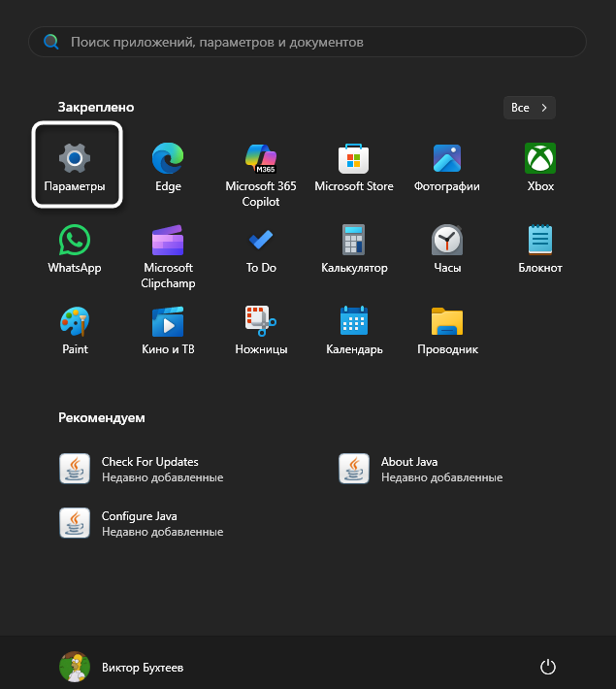Launch WhatsApp from pinned apps
Viewport: 616px width, 689px height.
[x=75, y=248]
